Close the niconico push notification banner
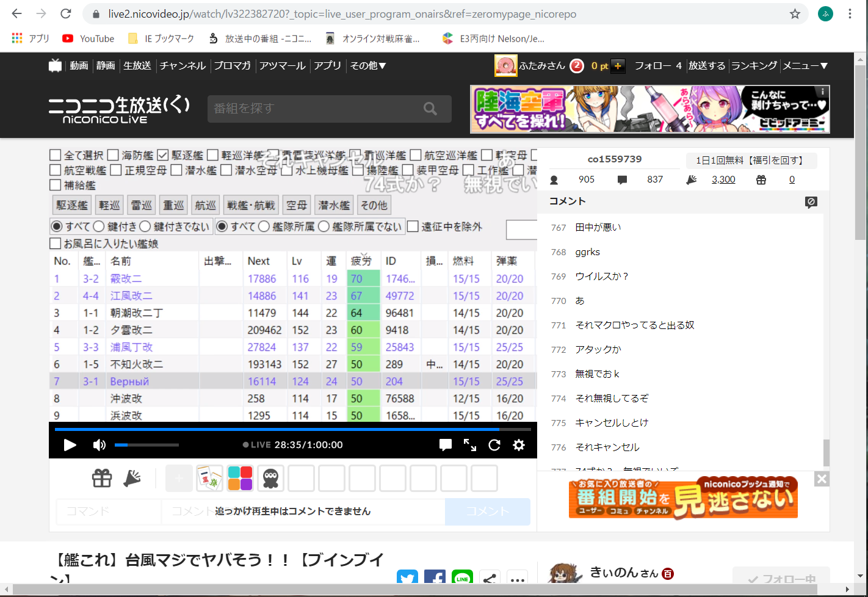 (822, 479)
